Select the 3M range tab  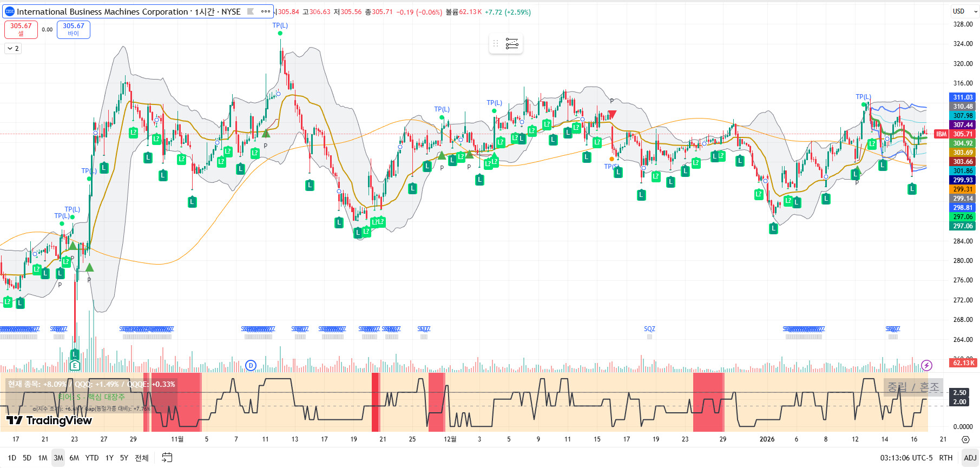pyautogui.click(x=58, y=458)
